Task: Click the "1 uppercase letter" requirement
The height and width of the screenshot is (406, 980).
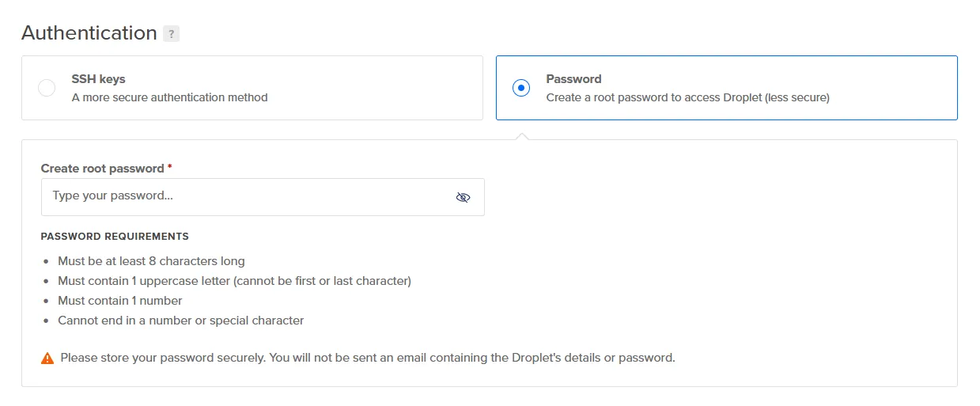Action: coord(234,281)
